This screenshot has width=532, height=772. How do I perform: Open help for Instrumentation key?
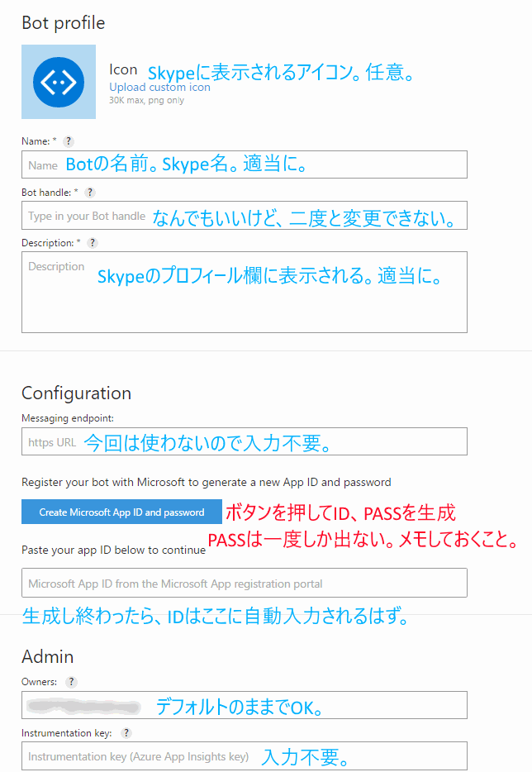point(125,732)
